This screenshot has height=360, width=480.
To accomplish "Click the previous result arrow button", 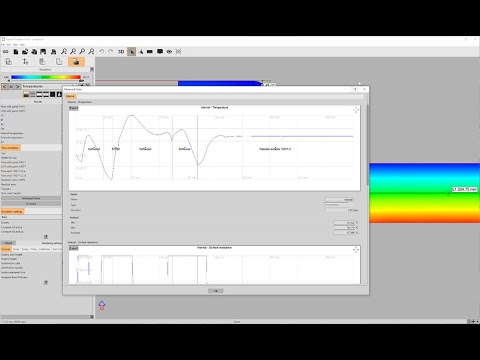I will point(4,86).
